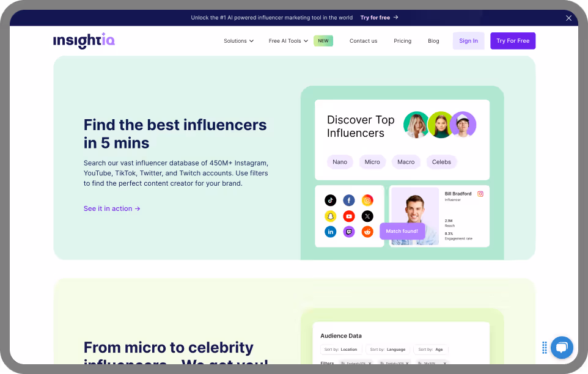Click the Twitch icon

tap(349, 232)
